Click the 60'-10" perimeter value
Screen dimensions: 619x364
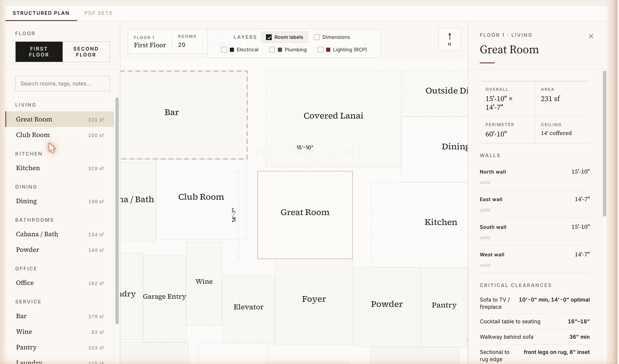(496, 134)
